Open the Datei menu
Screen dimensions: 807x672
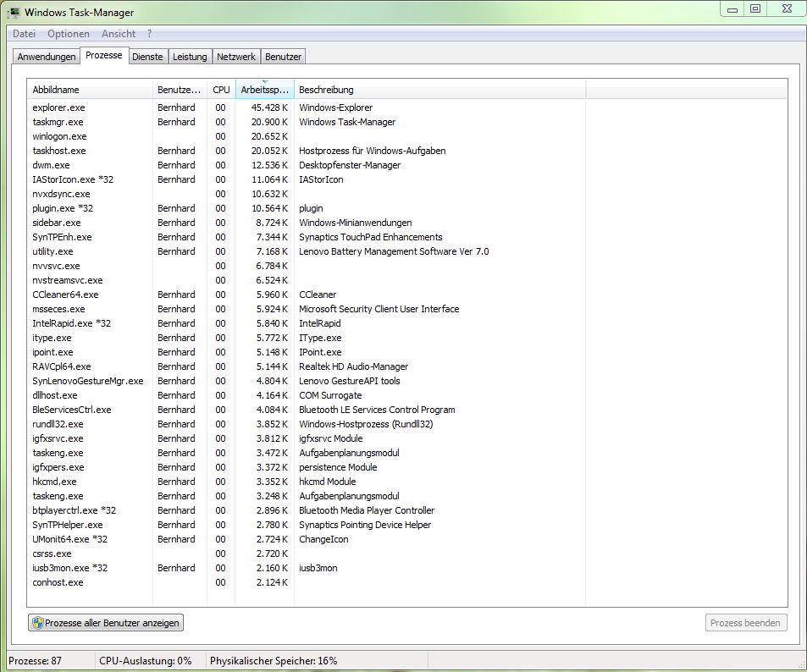coord(25,34)
